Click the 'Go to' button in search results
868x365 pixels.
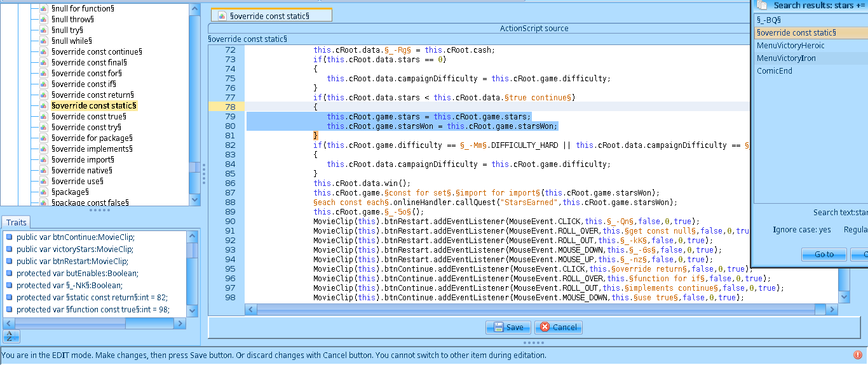[x=824, y=254]
